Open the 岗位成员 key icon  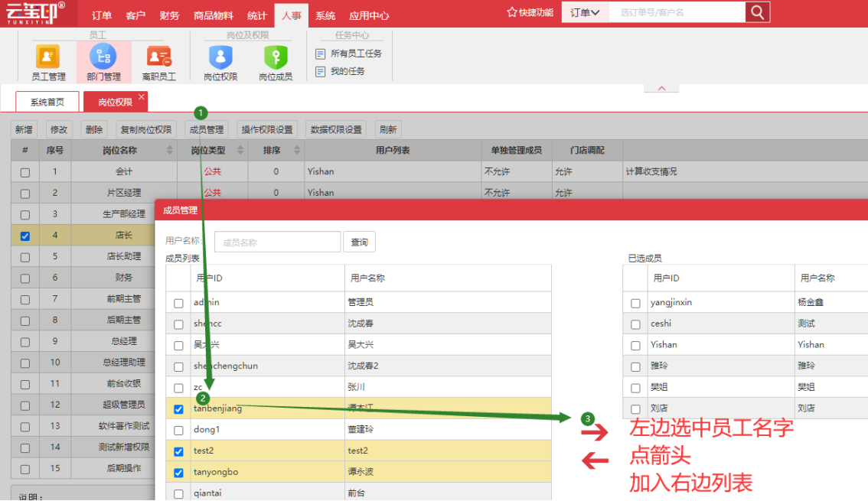point(276,57)
